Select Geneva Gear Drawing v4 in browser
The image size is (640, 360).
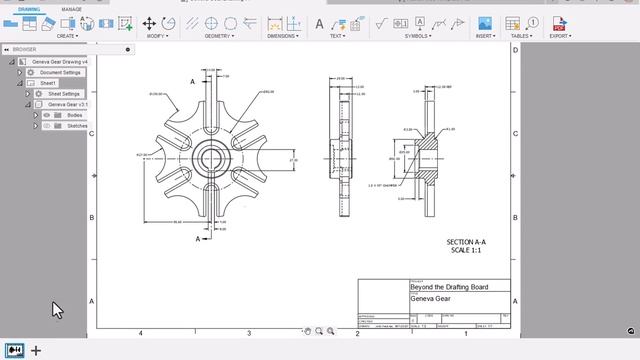(x=60, y=62)
